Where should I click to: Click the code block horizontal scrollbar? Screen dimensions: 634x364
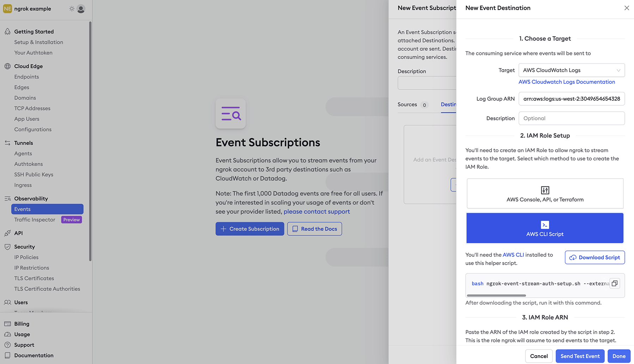[496, 295]
